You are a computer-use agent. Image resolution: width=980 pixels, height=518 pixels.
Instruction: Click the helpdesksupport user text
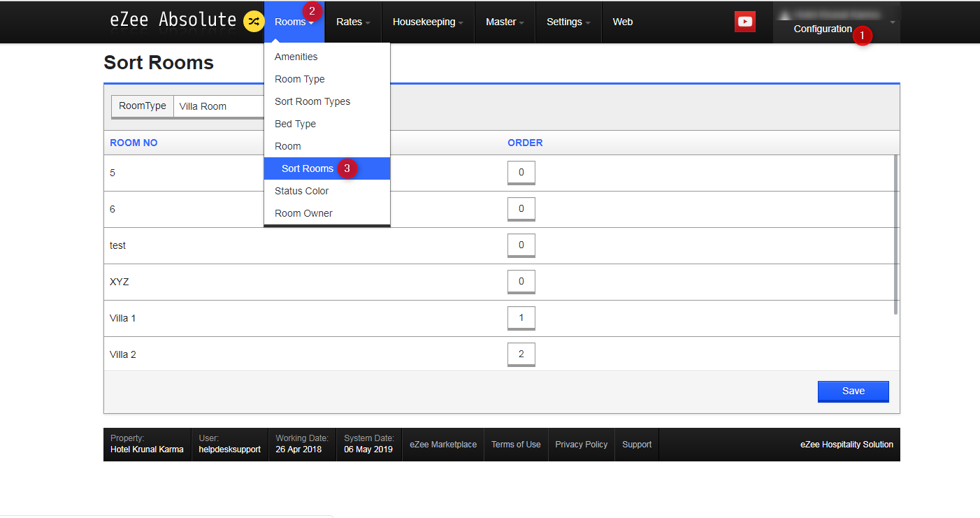click(230, 449)
